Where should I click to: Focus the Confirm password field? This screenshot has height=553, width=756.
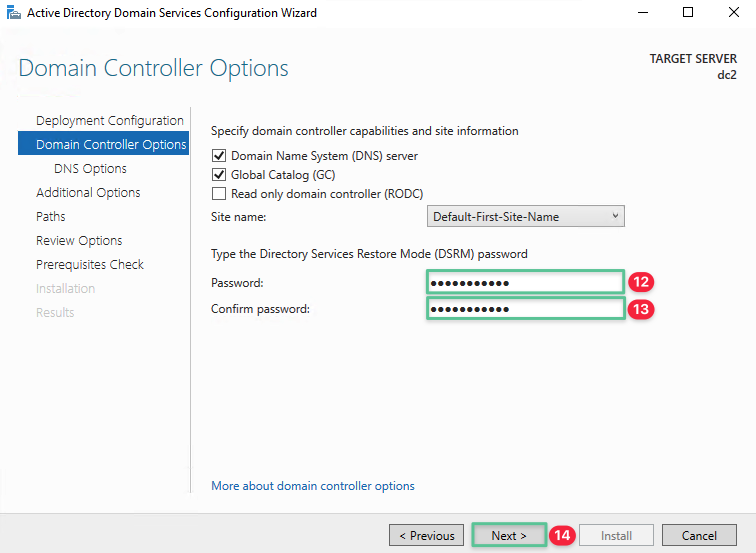[526, 309]
